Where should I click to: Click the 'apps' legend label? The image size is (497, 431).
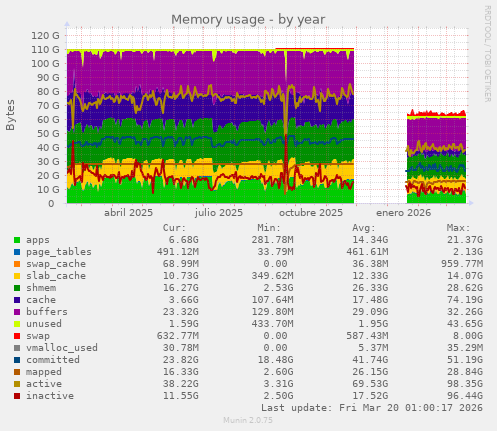point(38,240)
